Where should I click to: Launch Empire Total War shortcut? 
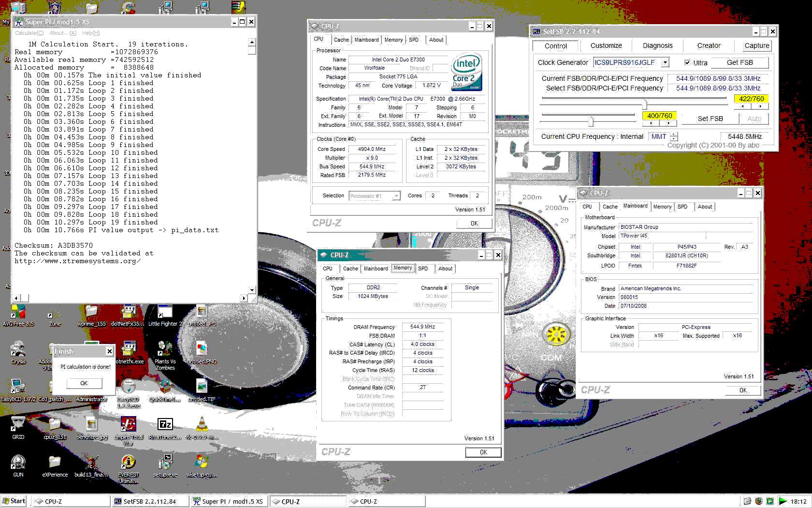coord(128,431)
